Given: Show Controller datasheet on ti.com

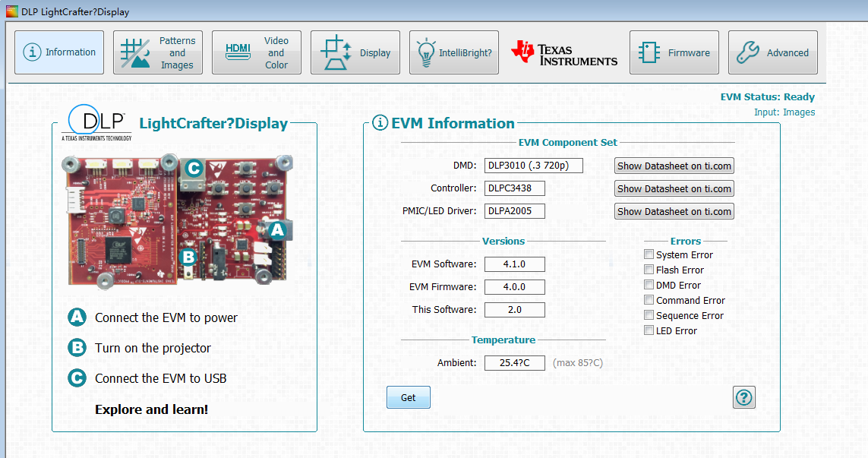Looking at the screenshot, I should [x=674, y=188].
